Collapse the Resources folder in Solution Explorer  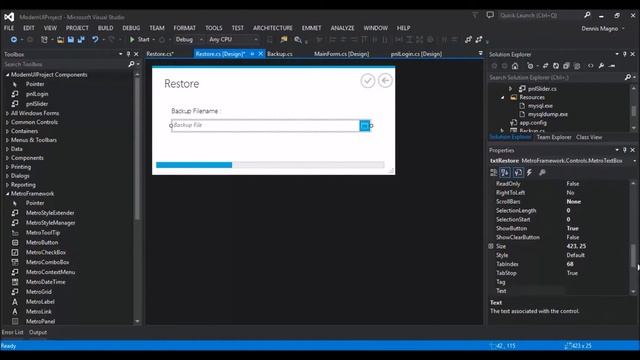pyautogui.click(x=502, y=97)
